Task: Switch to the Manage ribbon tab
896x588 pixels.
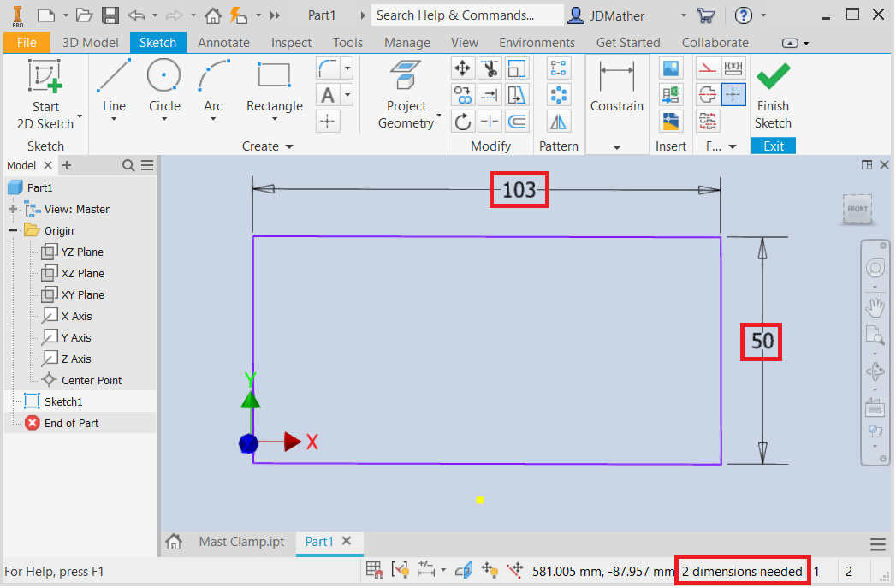Action: tap(406, 42)
